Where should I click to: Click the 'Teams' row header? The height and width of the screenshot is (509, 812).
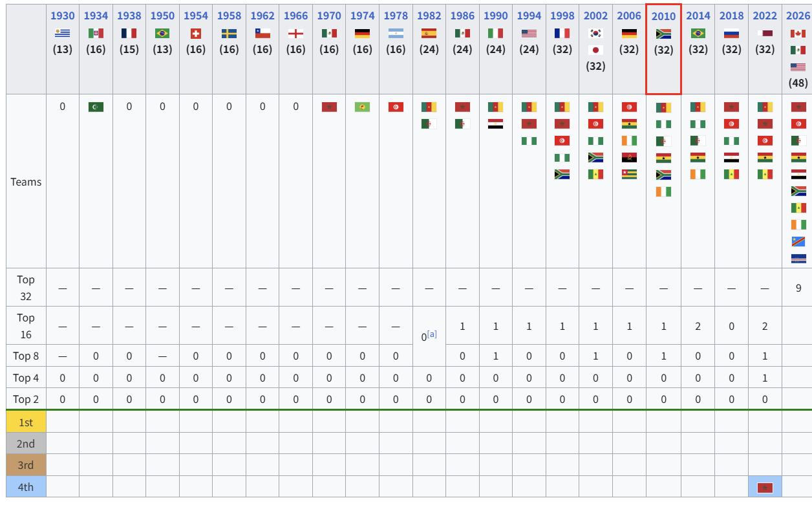(x=26, y=182)
